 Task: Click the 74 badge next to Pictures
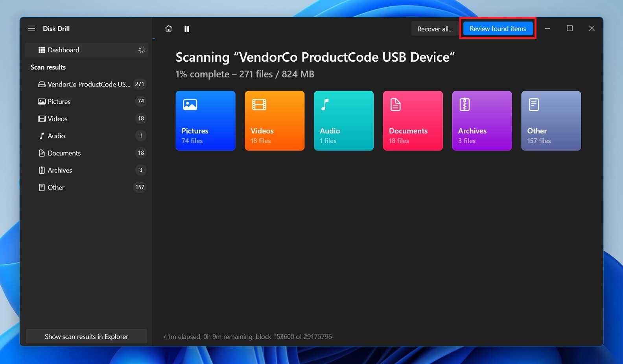click(141, 101)
